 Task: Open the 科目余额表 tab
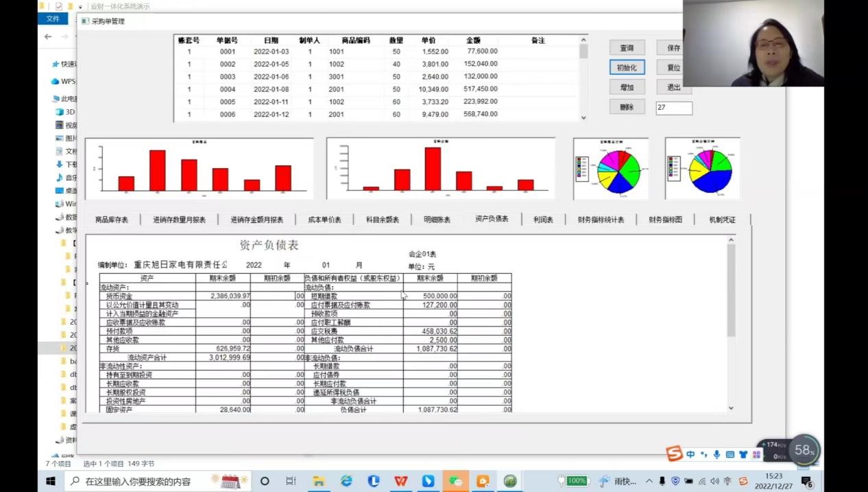[382, 220]
